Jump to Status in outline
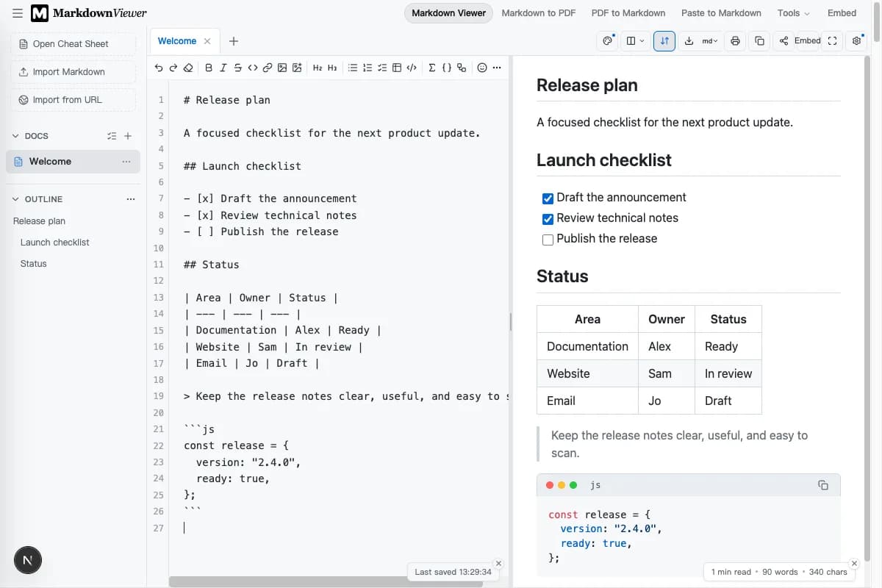Screen dimensions: 882x588 (34, 264)
